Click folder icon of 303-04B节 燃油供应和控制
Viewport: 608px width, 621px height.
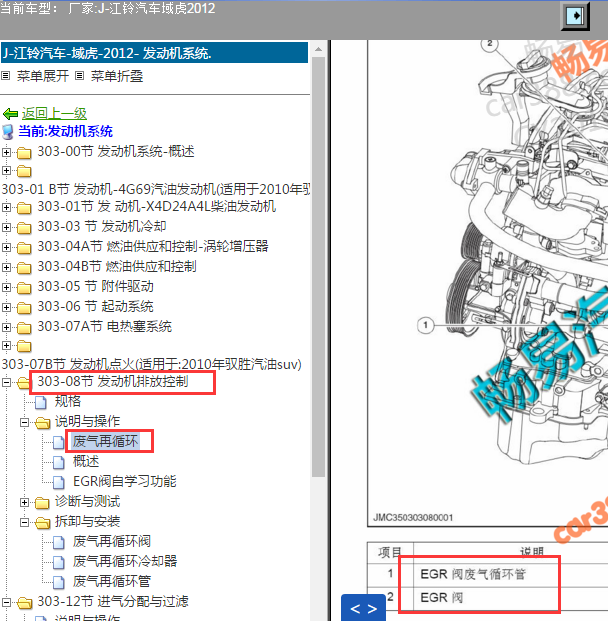(x=24, y=268)
